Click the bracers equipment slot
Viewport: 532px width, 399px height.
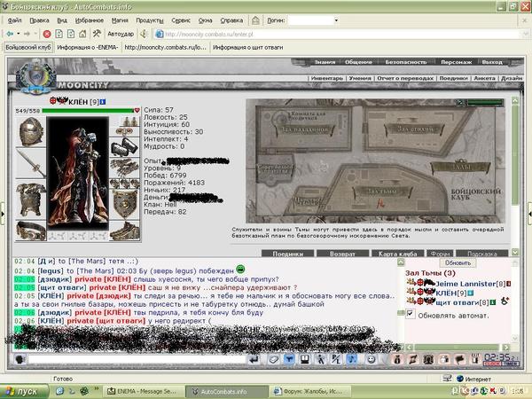click(x=125, y=146)
